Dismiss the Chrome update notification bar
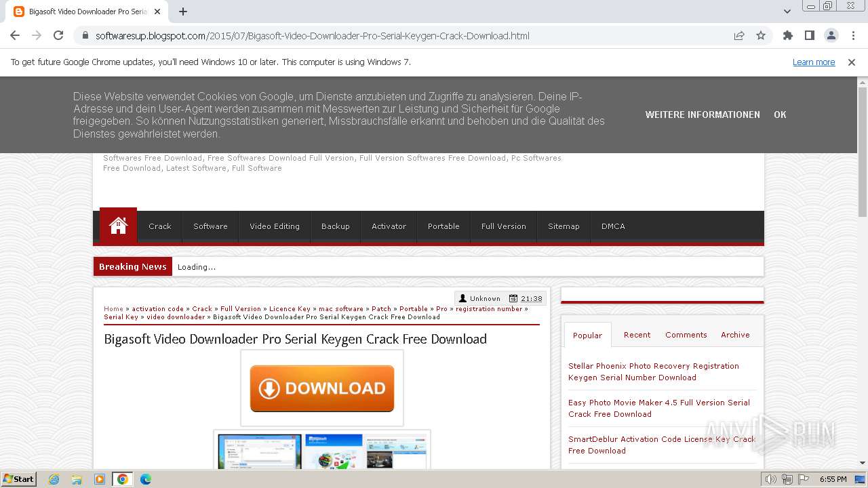868x488 pixels. click(x=852, y=62)
